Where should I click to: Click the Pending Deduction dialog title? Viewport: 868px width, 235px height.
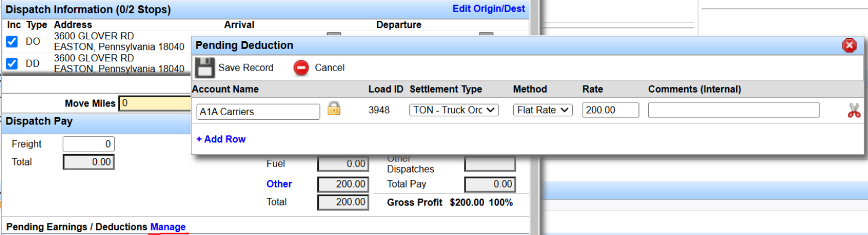pos(244,45)
